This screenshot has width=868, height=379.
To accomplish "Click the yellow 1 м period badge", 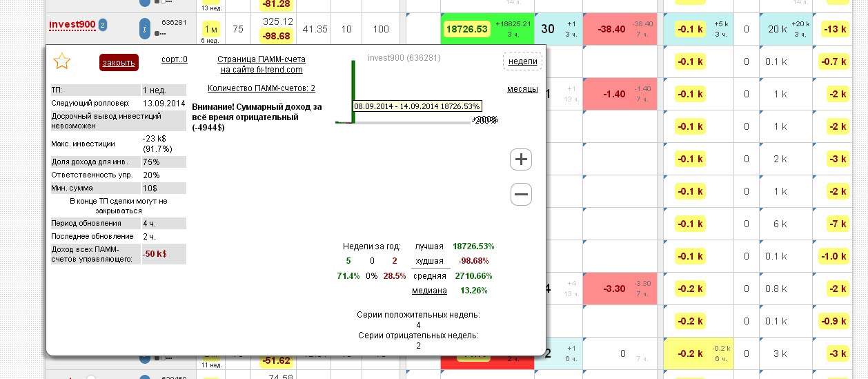I will 210,29.
